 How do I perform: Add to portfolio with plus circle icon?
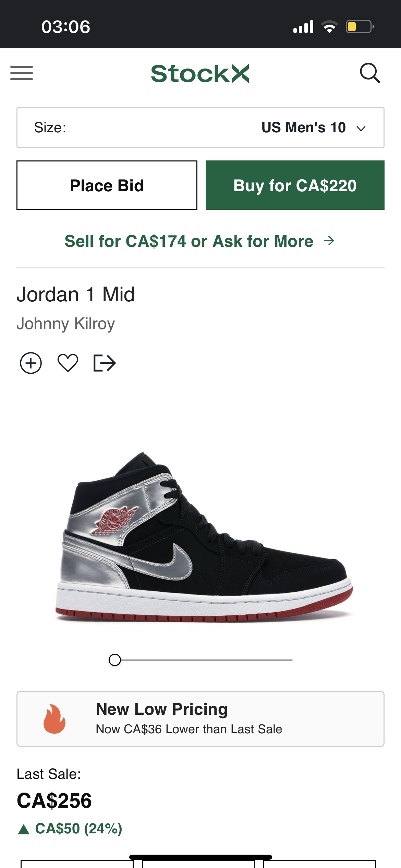coord(31,363)
